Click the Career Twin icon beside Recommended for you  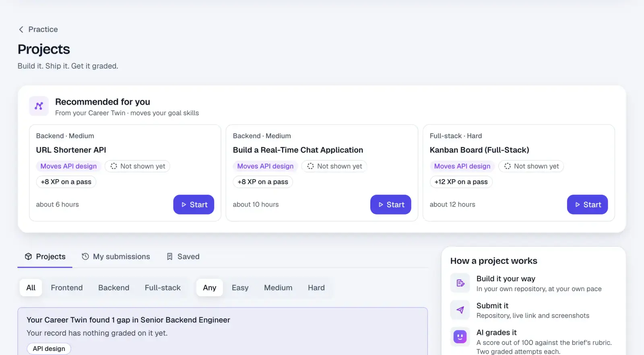pyautogui.click(x=39, y=106)
